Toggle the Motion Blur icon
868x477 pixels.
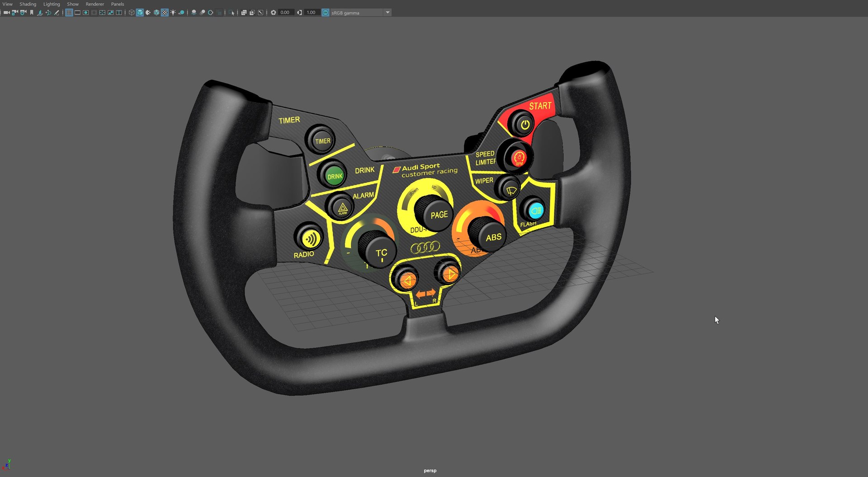coord(202,13)
